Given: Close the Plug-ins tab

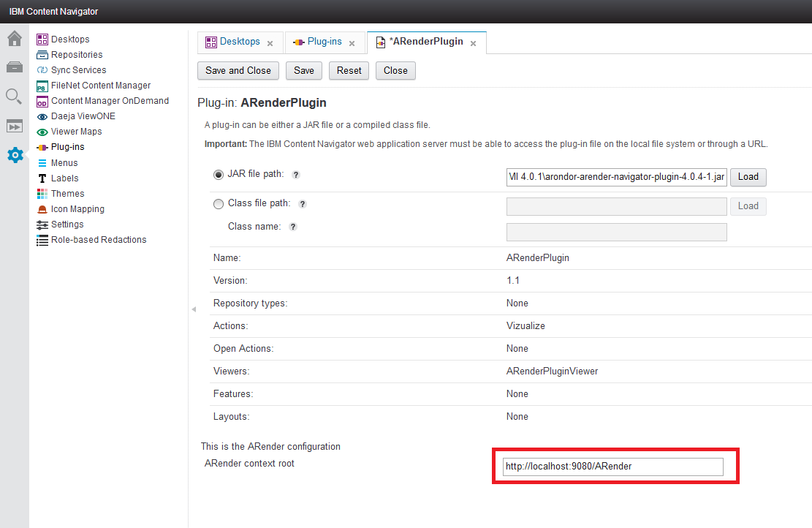Looking at the screenshot, I should (352, 44).
